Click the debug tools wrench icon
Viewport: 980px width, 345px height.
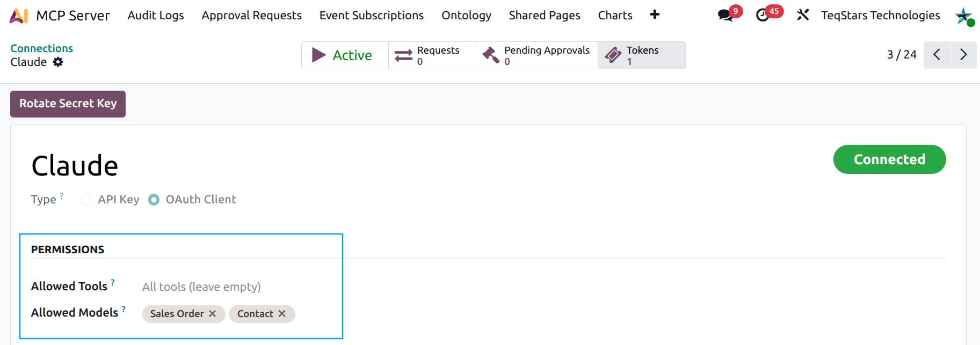803,15
